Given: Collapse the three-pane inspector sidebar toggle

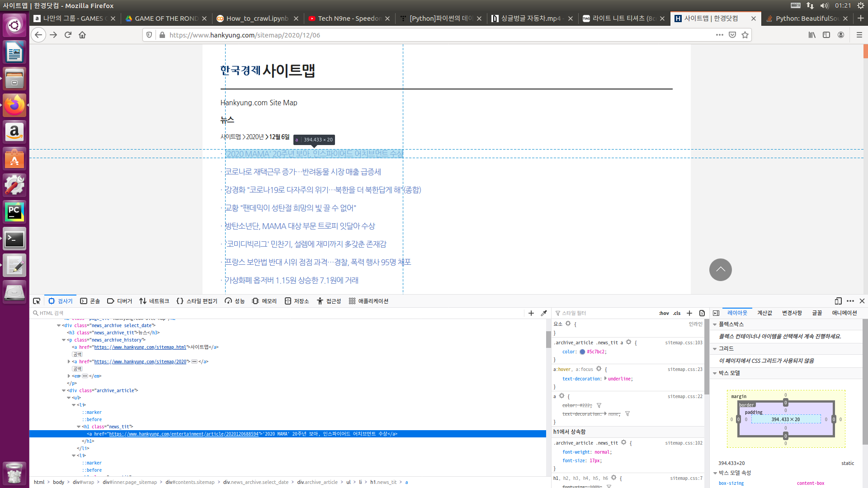Looking at the screenshot, I should click(x=716, y=313).
